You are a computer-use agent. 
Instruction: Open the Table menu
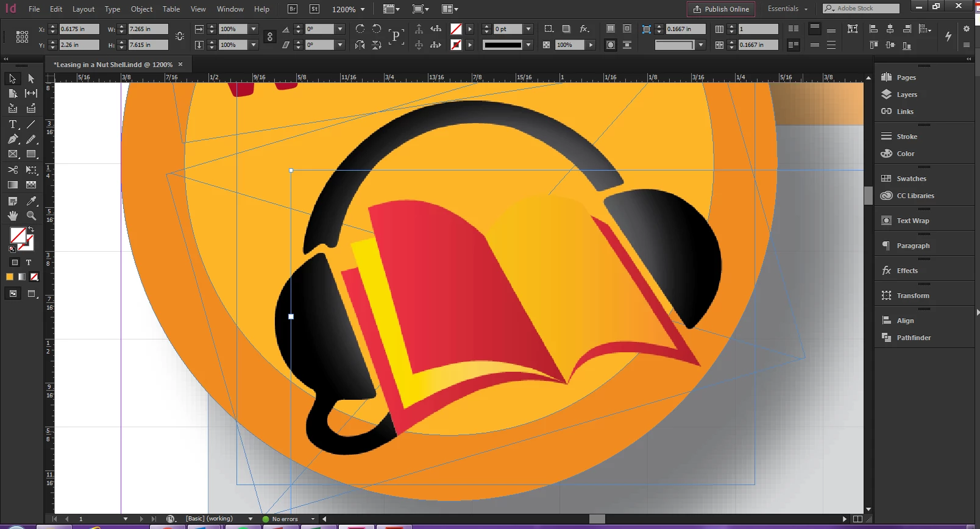171,9
